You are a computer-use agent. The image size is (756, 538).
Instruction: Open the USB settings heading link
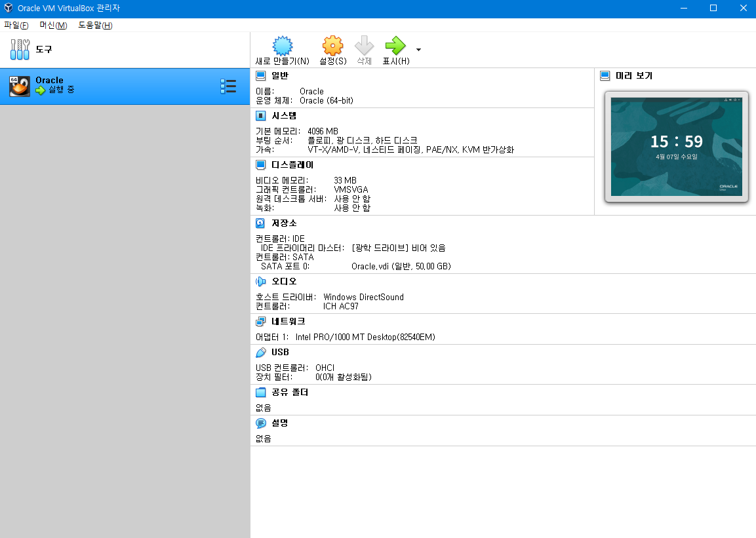(x=280, y=352)
